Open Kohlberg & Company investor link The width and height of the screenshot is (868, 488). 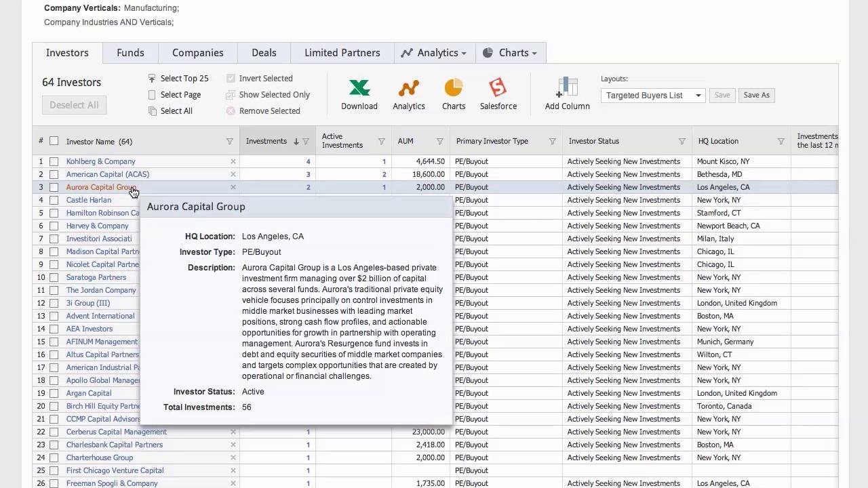pos(101,161)
